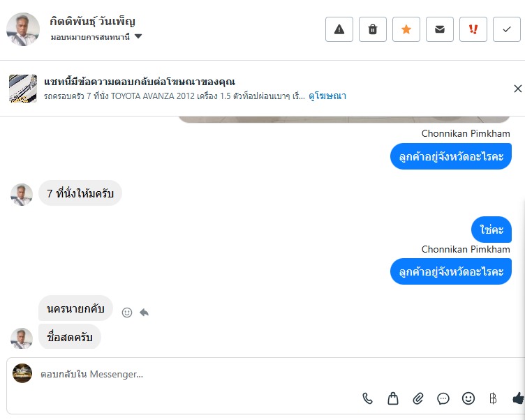Expand the มอบหมายการสนทนานี้ assignment dropdown

pos(138,36)
